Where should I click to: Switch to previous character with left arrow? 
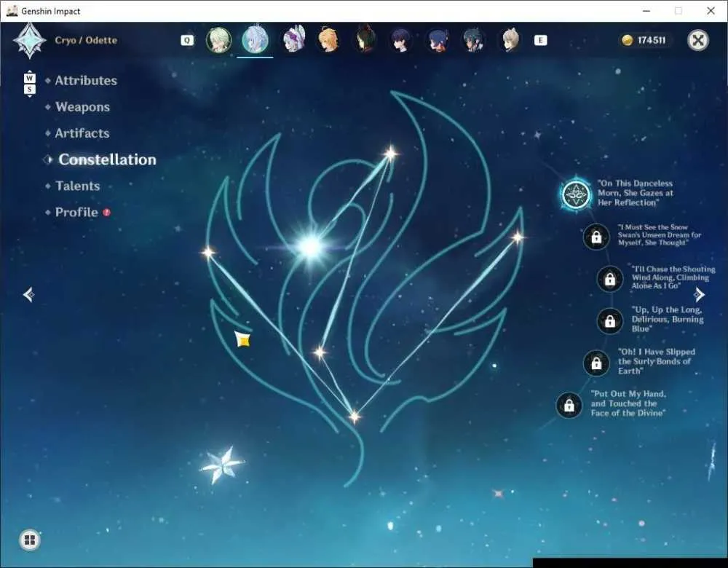pyautogui.click(x=28, y=294)
